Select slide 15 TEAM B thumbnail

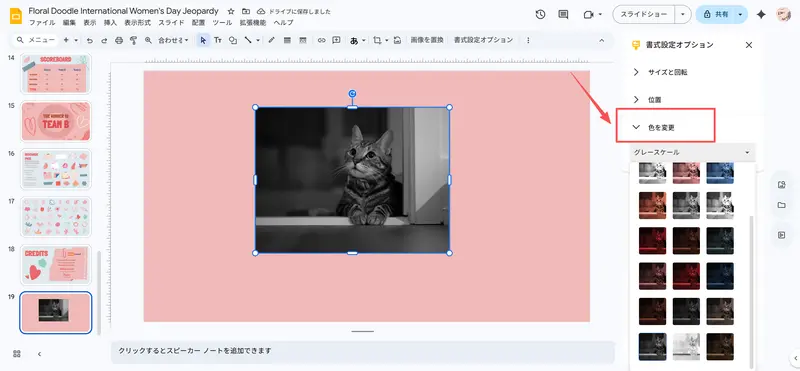[56, 121]
